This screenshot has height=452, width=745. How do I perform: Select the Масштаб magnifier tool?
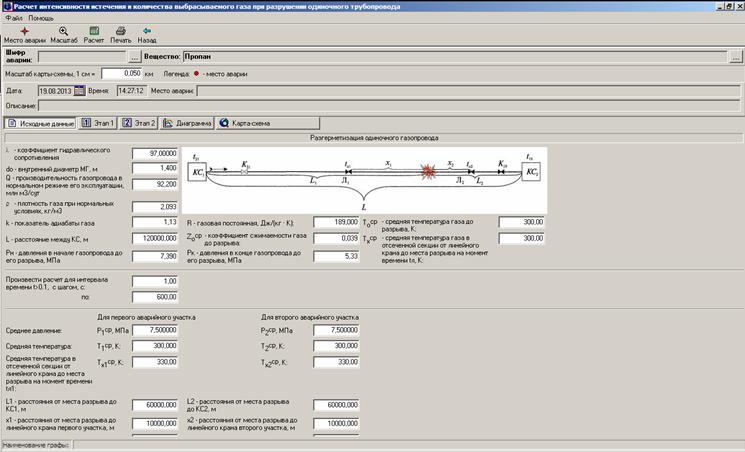point(63,32)
